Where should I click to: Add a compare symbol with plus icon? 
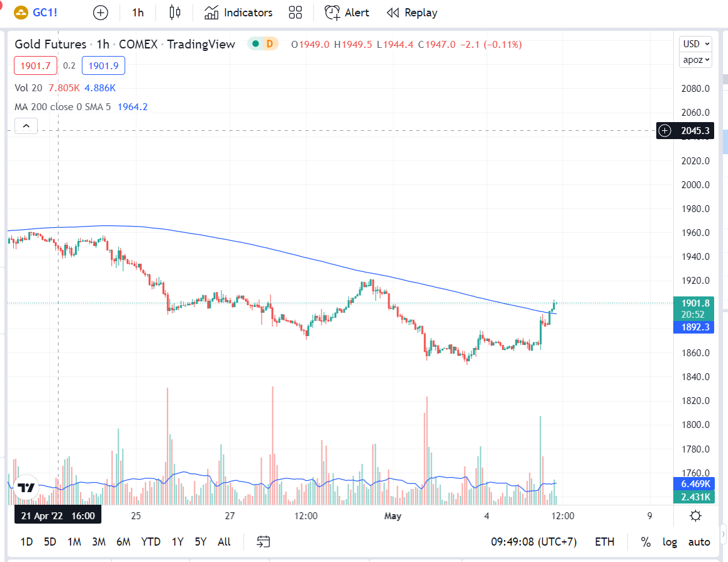click(100, 13)
